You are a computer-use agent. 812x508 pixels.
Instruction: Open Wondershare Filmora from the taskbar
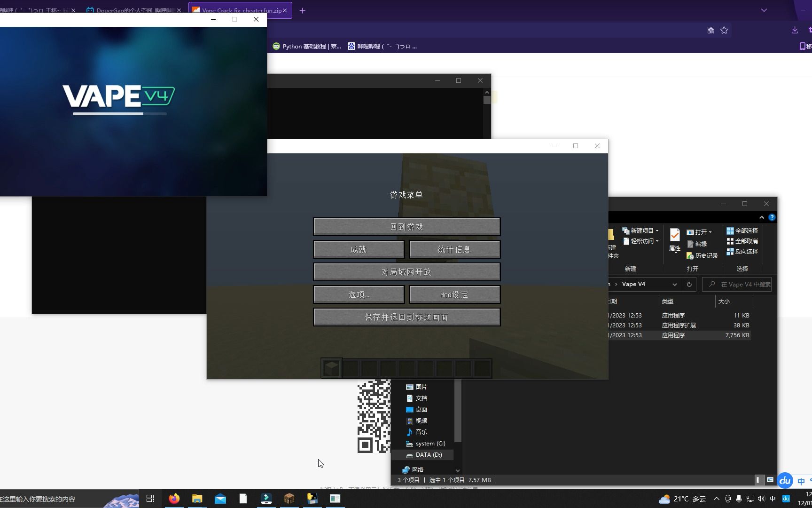(266, 498)
